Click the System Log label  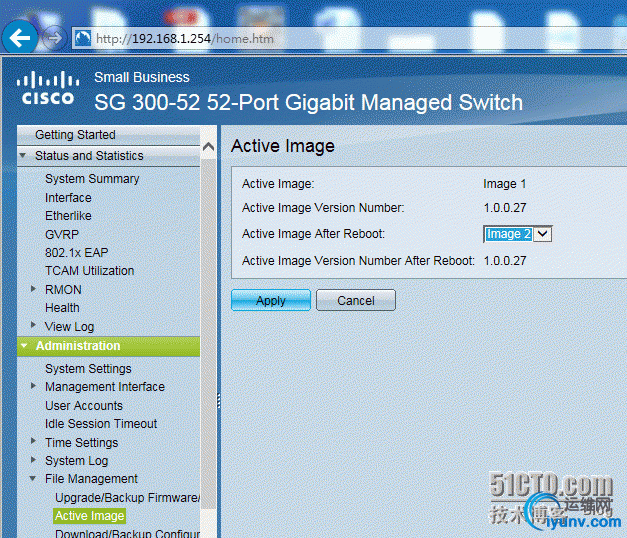[76, 461]
